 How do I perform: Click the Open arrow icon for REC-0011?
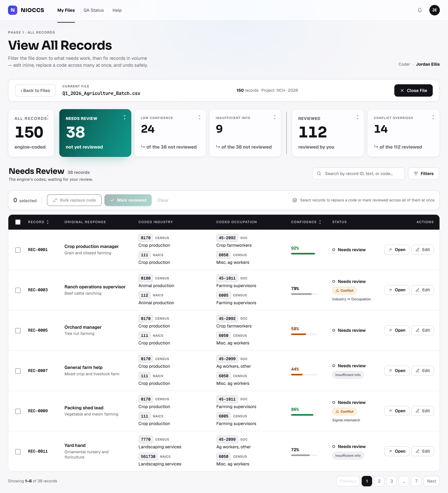tap(390, 451)
